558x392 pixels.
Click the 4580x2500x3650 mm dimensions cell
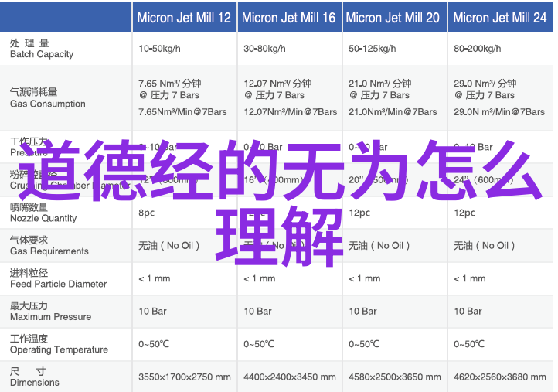(395, 377)
